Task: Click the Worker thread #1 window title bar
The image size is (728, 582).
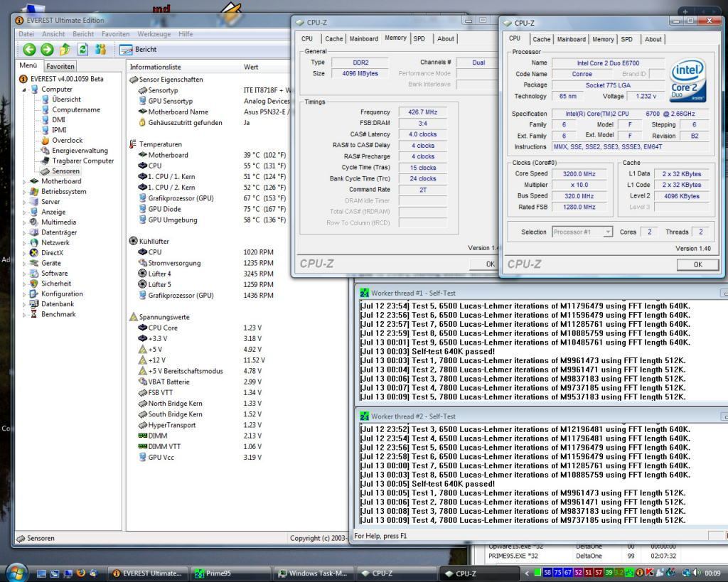Action: pos(541,293)
